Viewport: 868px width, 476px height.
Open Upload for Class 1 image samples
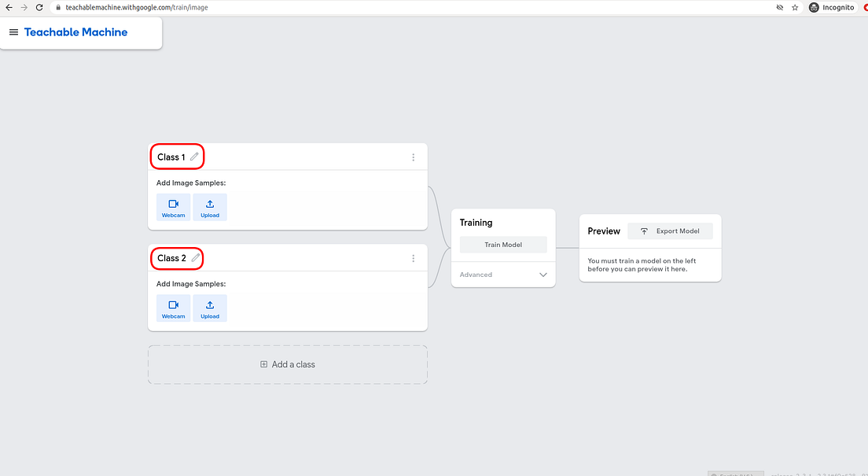(x=209, y=207)
